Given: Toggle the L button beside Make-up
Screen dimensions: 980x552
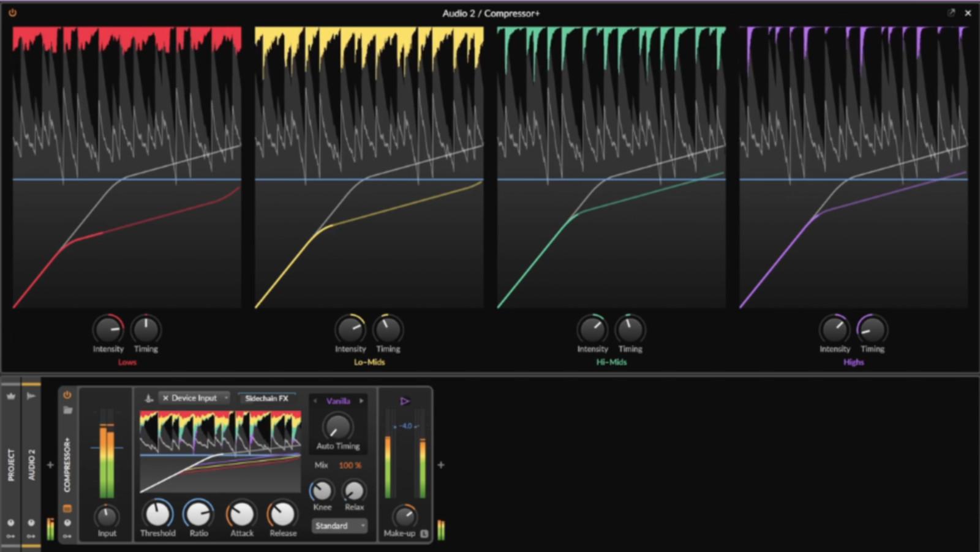Looking at the screenshot, I should coord(424,534).
